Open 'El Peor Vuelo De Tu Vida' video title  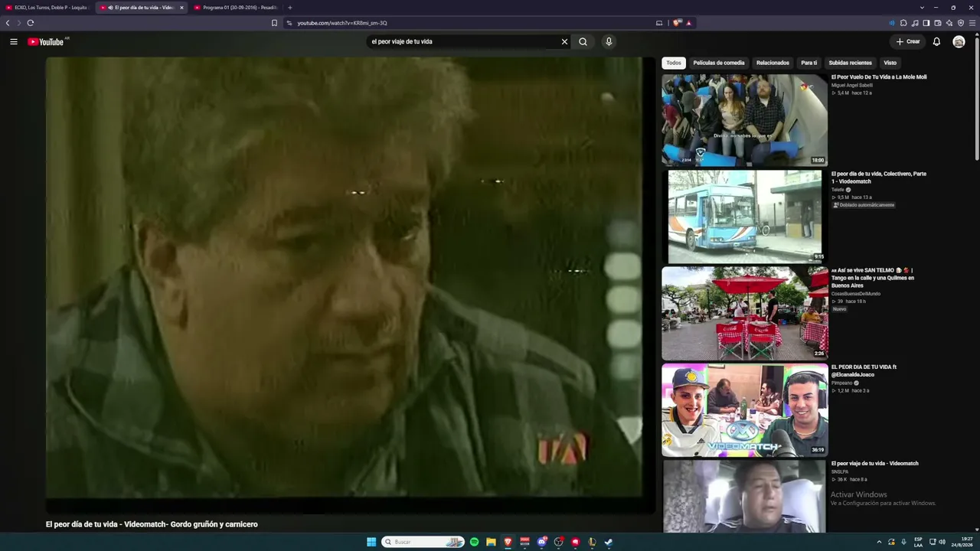tap(879, 77)
